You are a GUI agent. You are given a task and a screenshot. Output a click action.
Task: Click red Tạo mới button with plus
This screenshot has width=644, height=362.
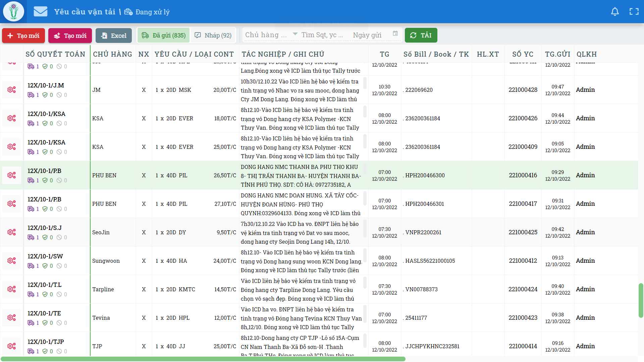tap(23, 36)
